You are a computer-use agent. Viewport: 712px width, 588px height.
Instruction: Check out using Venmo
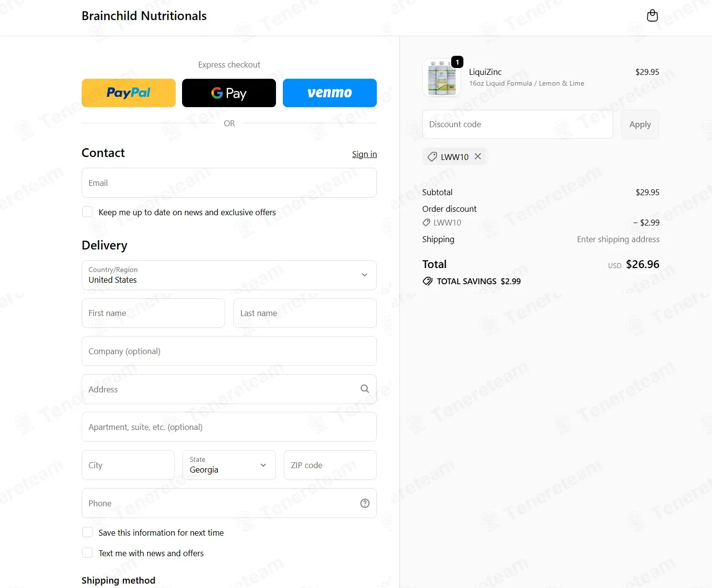pos(330,93)
